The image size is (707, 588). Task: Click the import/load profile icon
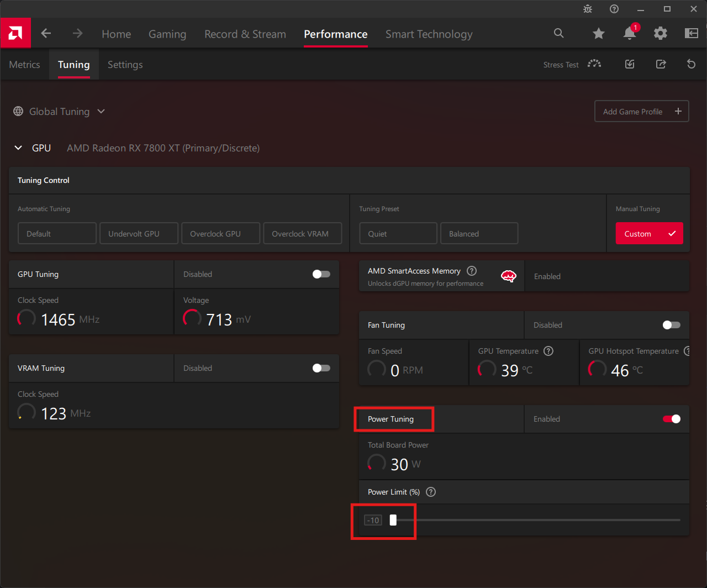[630, 64]
